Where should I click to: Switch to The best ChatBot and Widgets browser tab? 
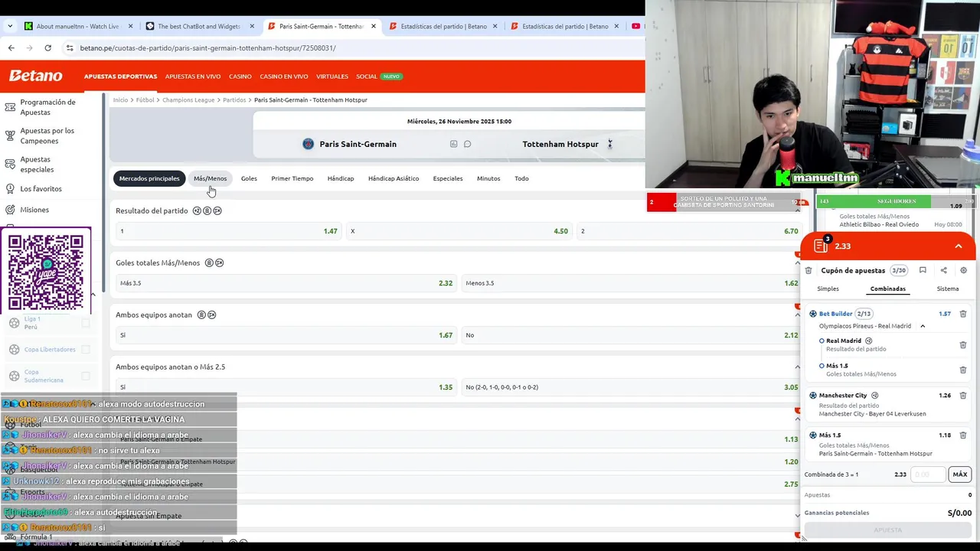pyautogui.click(x=199, y=26)
